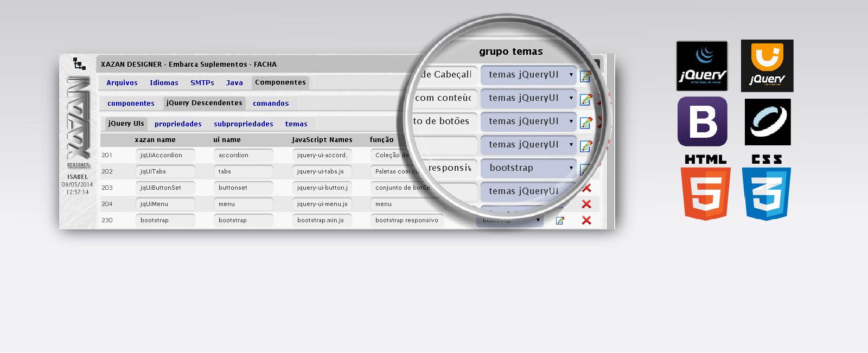Screen dimensions: 868x353
Task: Click the jQuery 'write less, do more' logo
Action: (x=702, y=66)
